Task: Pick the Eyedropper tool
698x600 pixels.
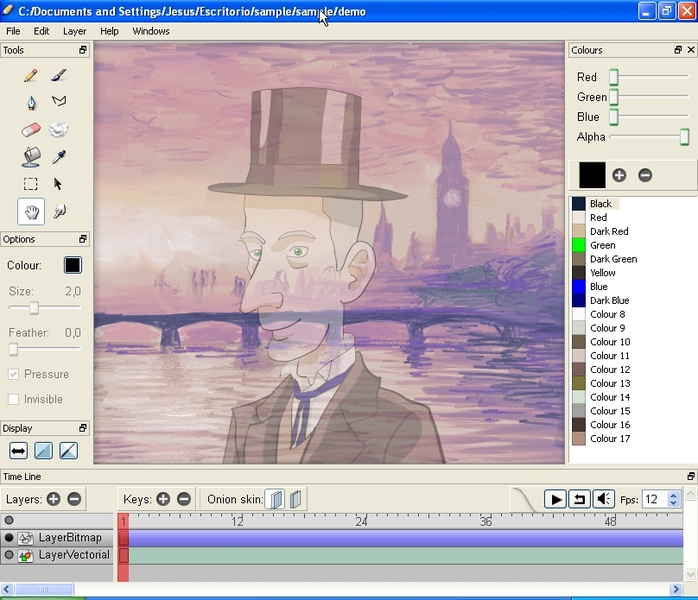Action: 59,156
